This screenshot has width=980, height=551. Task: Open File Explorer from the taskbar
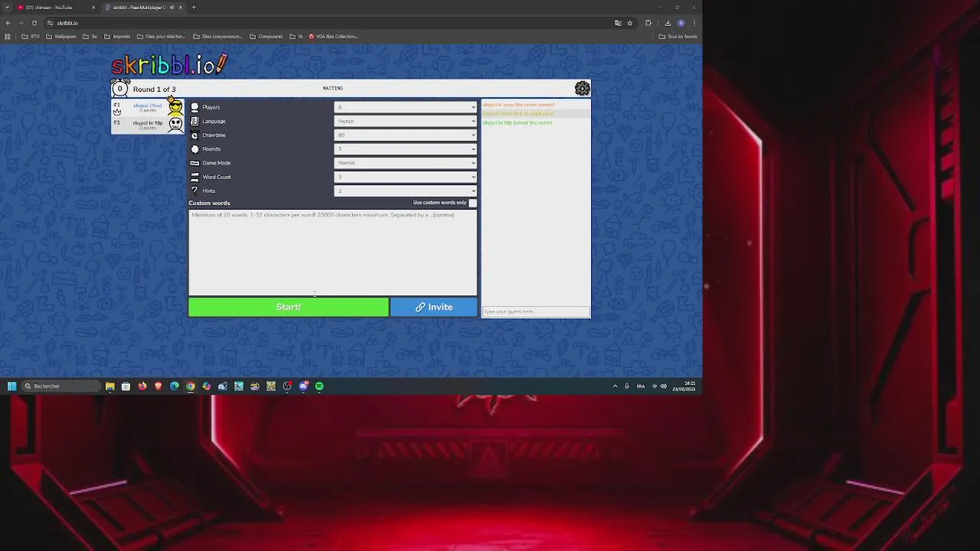coord(110,386)
